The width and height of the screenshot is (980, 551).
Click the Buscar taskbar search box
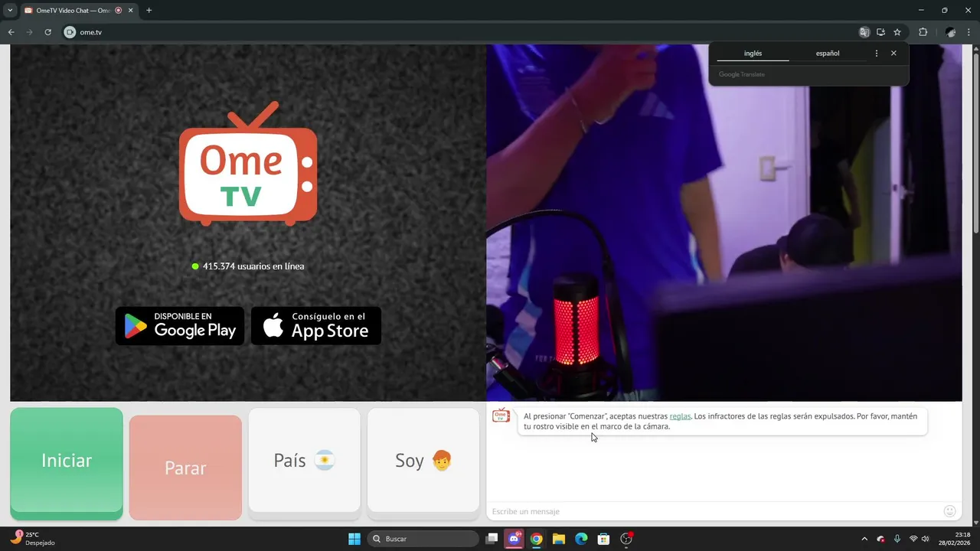(x=423, y=539)
